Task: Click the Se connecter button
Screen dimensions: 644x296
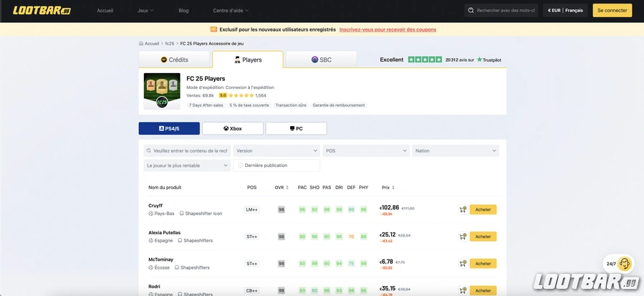Action: pos(612,11)
